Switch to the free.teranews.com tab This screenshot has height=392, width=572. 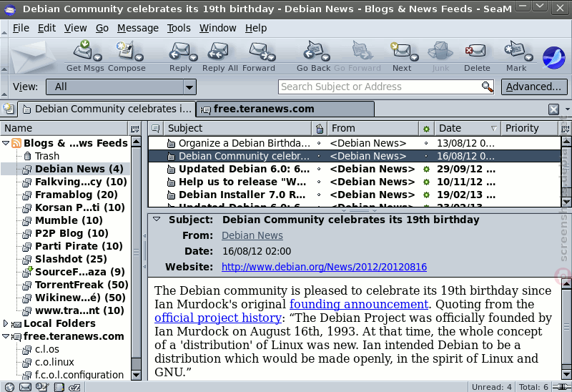(285, 109)
